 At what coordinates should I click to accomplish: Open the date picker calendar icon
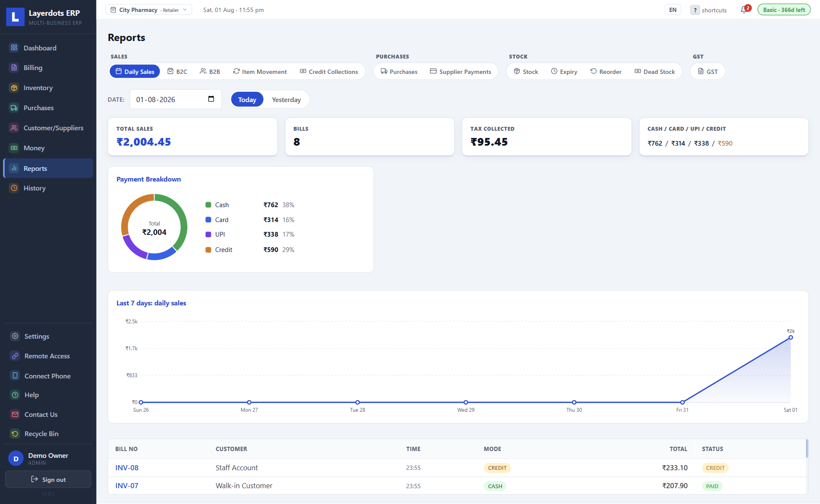click(211, 99)
